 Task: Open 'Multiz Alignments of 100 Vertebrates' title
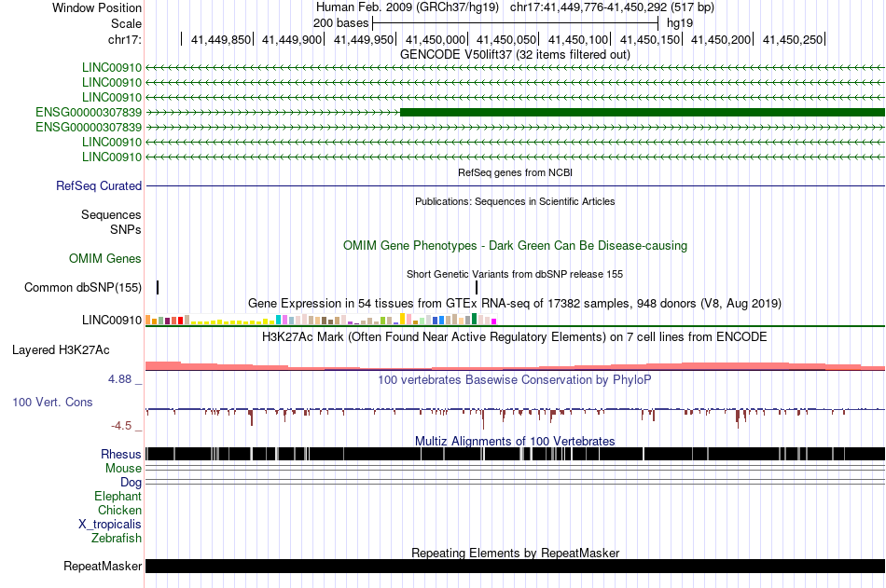pos(515,441)
